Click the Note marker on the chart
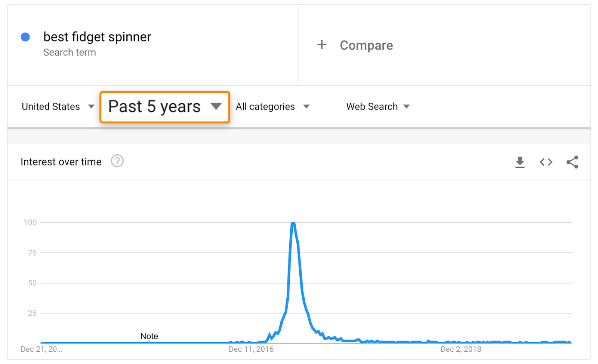 149,336
